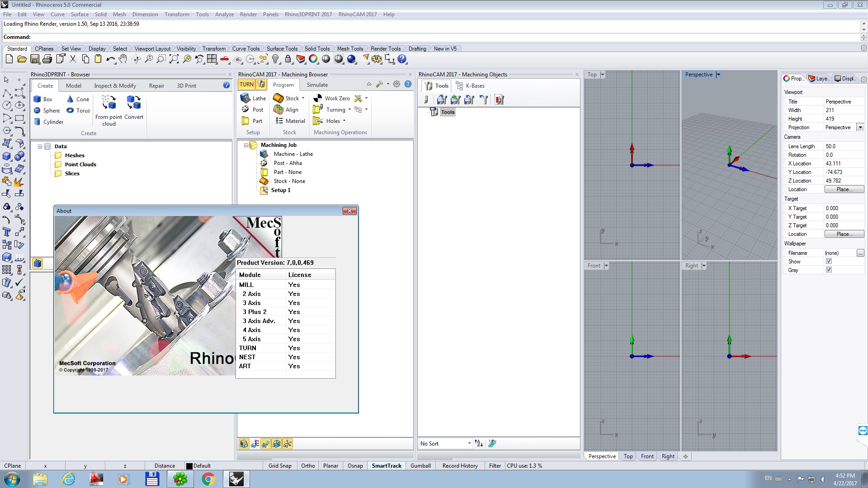
Task: Toggle Grid Snap in status bar
Action: [280, 466]
